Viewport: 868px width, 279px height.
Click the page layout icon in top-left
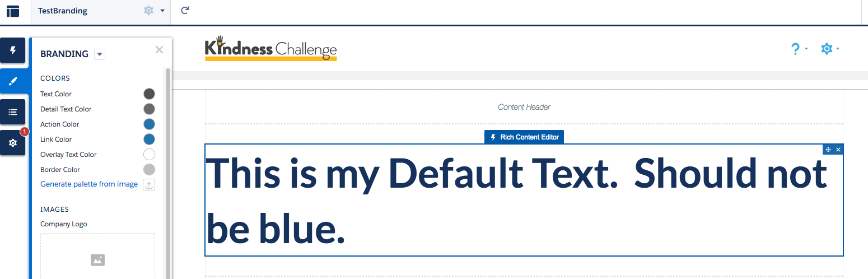(x=13, y=11)
